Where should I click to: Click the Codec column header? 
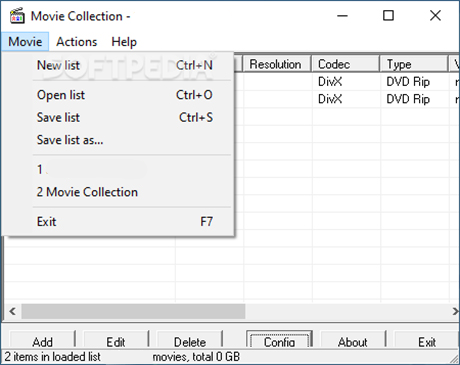(x=345, y=64)
